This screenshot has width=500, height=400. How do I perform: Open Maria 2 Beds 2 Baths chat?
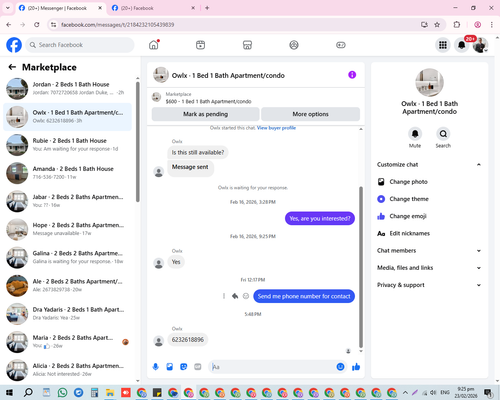pyautogui.click(x=67, y=342)
